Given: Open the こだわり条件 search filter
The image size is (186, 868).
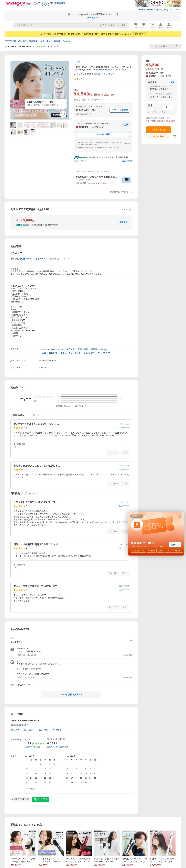Looking at the screenshot, I should [x=107, y=25].
